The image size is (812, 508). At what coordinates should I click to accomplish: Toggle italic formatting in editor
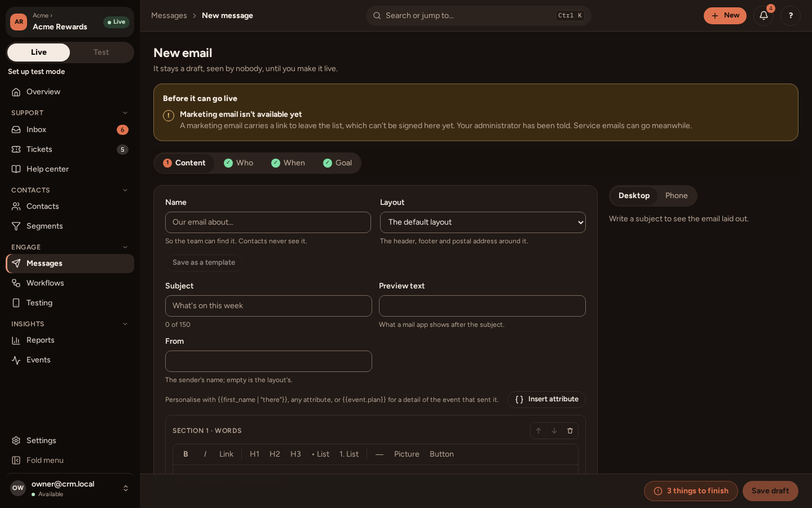tap(205, 454)
